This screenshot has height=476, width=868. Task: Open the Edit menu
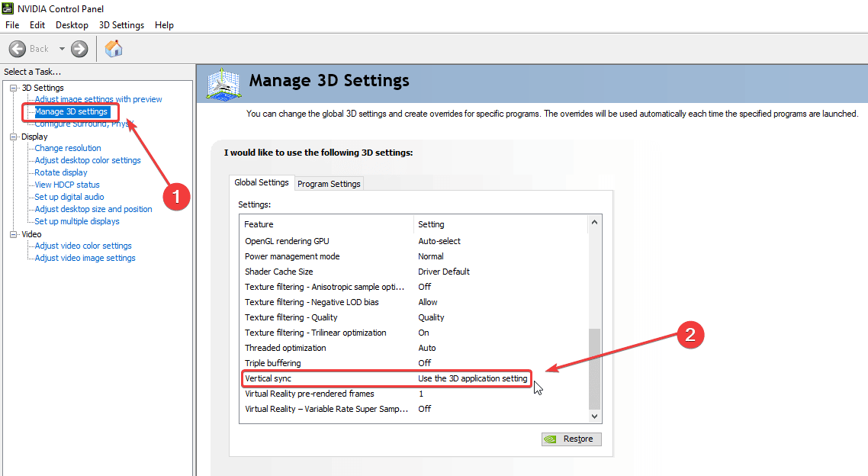click(x=37, y=25)
